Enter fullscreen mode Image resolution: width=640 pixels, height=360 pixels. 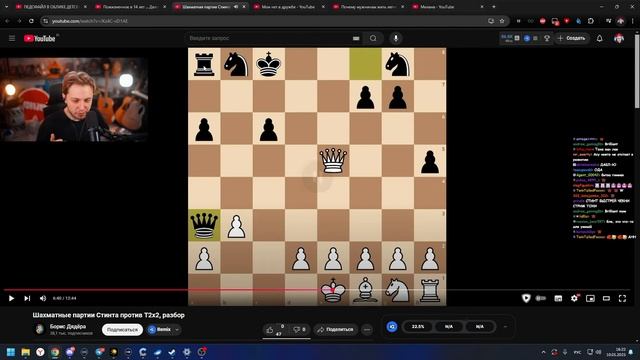point(622,298)
